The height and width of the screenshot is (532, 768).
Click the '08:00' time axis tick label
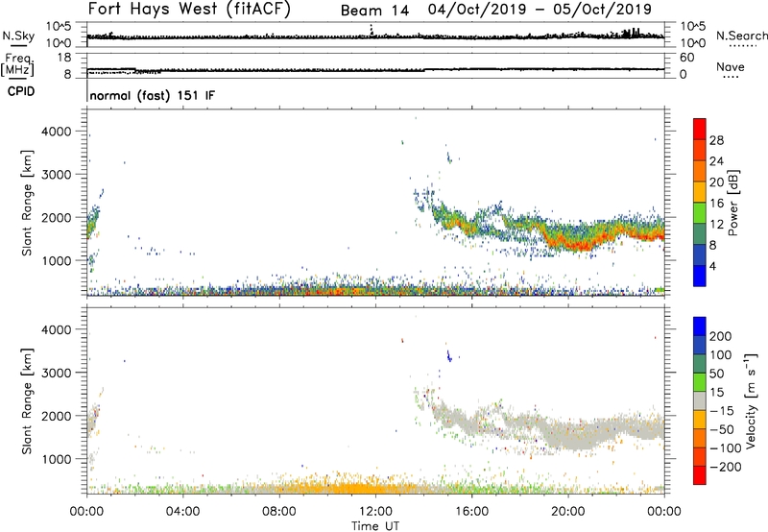[279, 512]
